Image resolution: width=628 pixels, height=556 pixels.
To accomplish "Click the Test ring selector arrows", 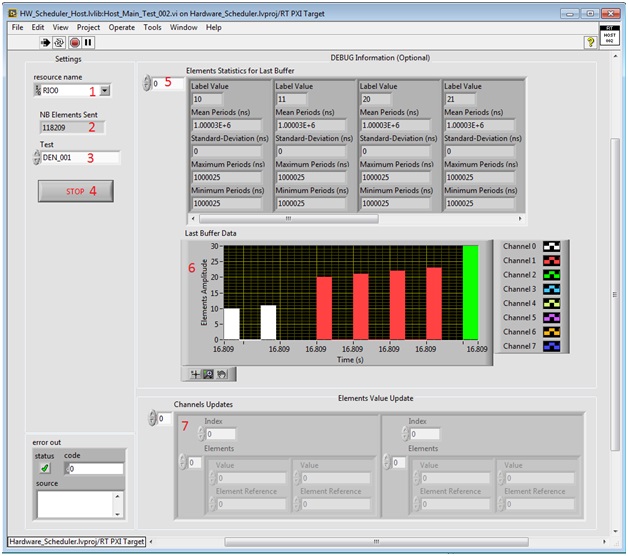I will pos(37,157).
